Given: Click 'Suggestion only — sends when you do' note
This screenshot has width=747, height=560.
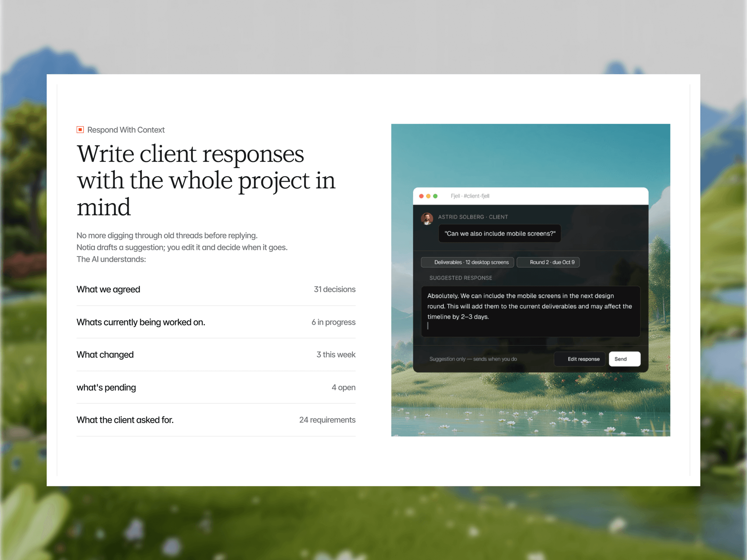Looking at the screenshot, I should 473,359.
